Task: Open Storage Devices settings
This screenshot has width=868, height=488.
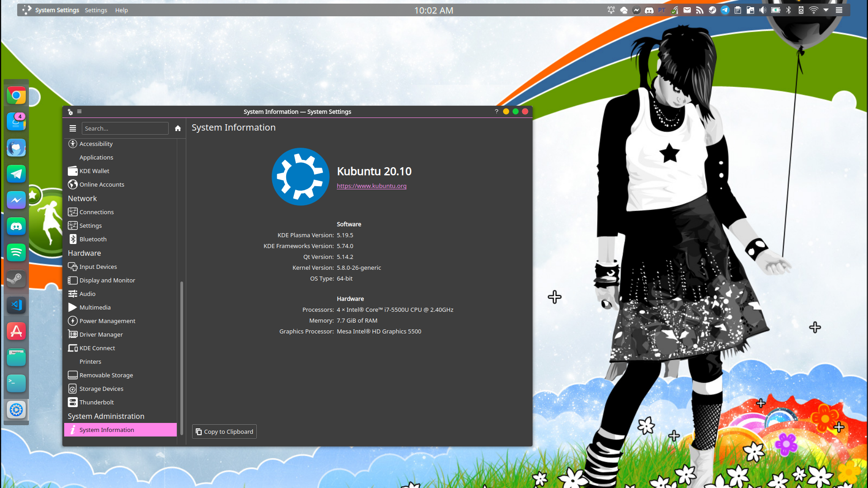Action: pyautogui.click(x=120, y=389)
